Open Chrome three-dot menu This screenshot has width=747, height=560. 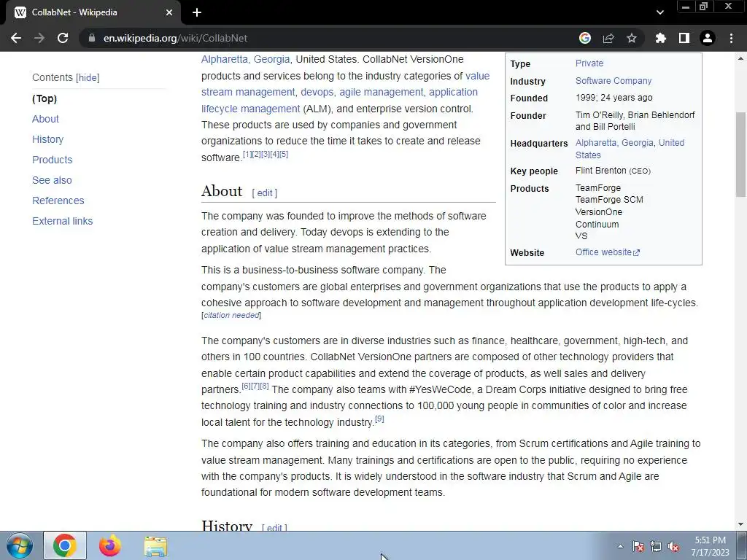(x=731, y=38)
